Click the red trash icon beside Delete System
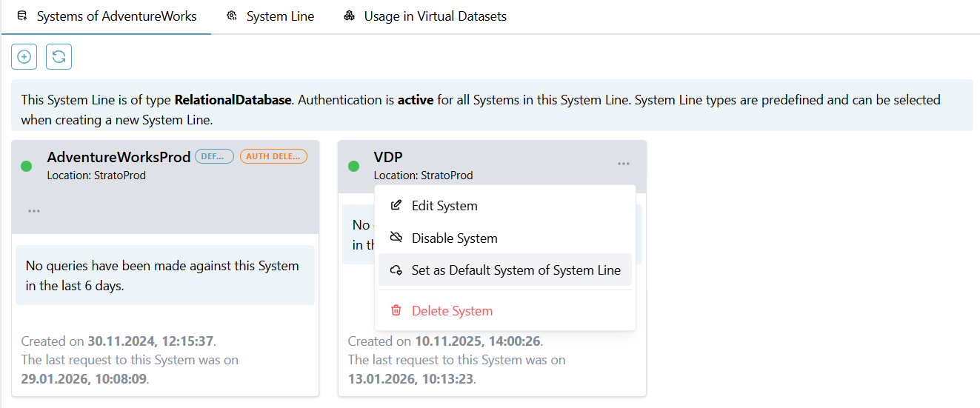Image resolution: width=980 pixels, height=408 pixels. tap(396, 311)
